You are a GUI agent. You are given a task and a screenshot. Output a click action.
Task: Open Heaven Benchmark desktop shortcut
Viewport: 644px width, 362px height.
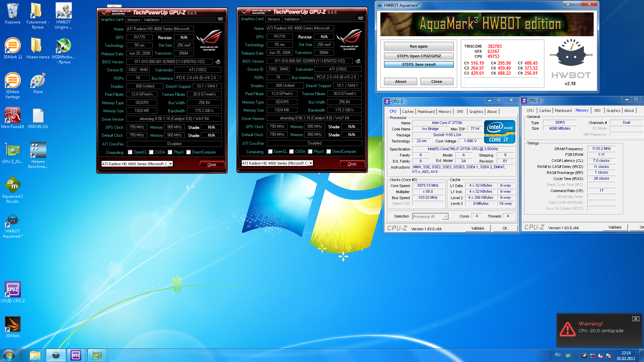[x=38, y=155]
